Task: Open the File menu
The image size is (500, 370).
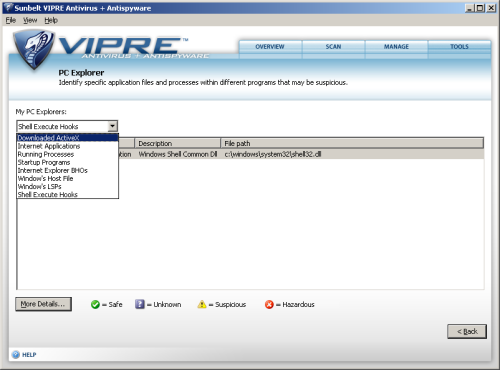Action: (11, 20)
